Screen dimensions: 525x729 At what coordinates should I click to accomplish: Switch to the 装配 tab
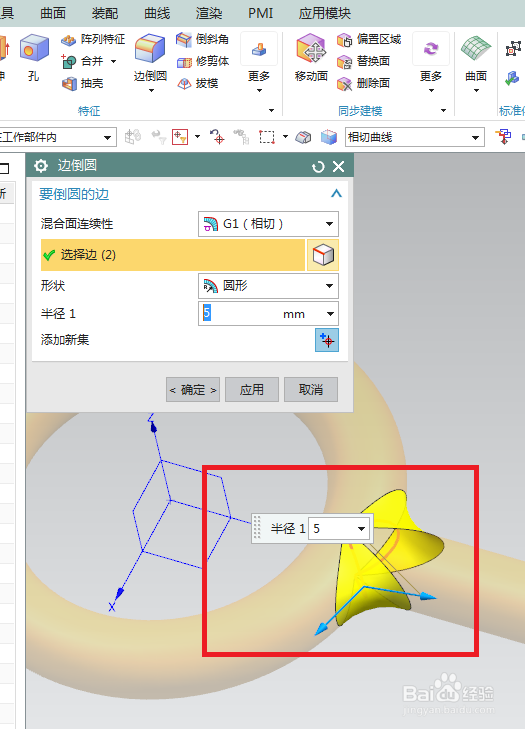coord(105,13)
